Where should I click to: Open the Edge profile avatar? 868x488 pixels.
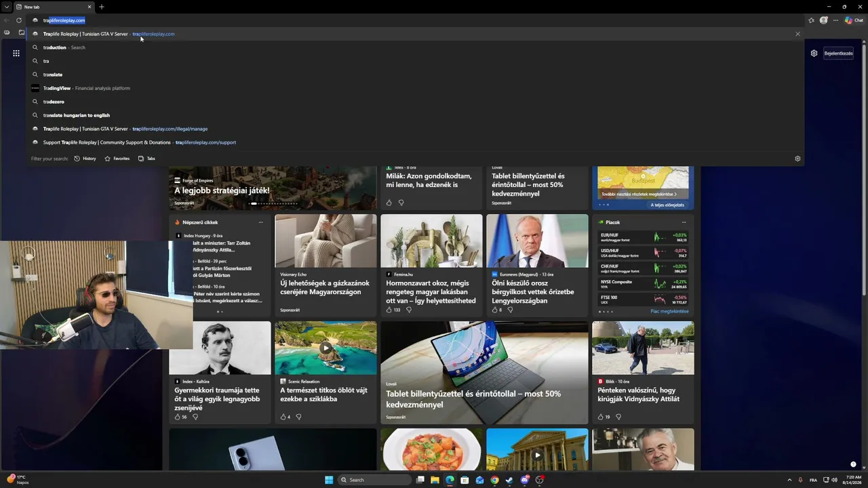point(824,20)
